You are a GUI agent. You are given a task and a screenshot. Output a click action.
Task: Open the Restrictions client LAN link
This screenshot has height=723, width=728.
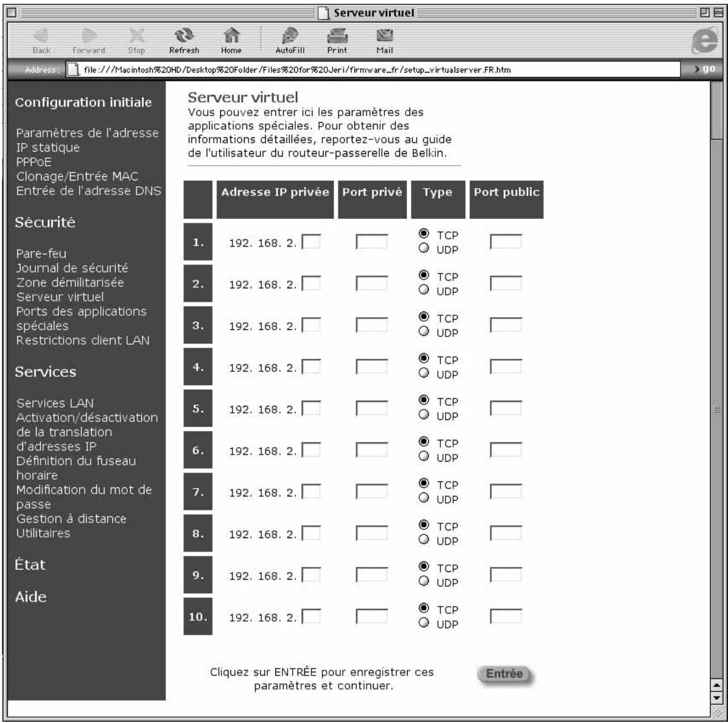click(x=83, y=340)
